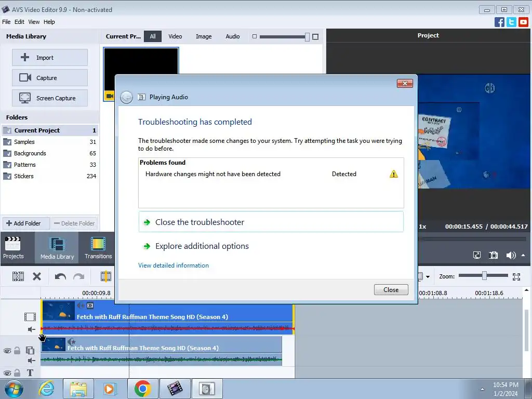Adjust the timeline Zoom slider
Screen dimensions: 532x399
coord(484,275)
